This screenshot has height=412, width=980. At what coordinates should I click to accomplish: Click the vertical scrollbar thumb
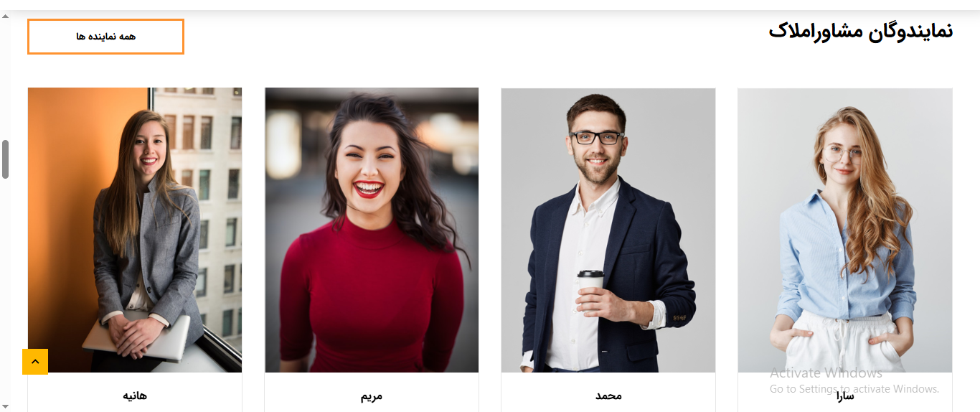pos(5,159)
